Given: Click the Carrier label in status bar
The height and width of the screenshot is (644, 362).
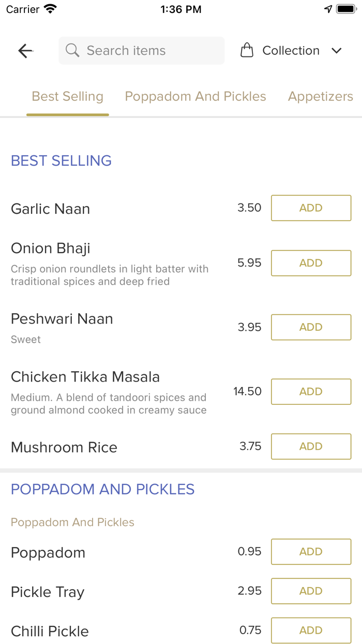Looking at the screenshot, I should 21,9.
